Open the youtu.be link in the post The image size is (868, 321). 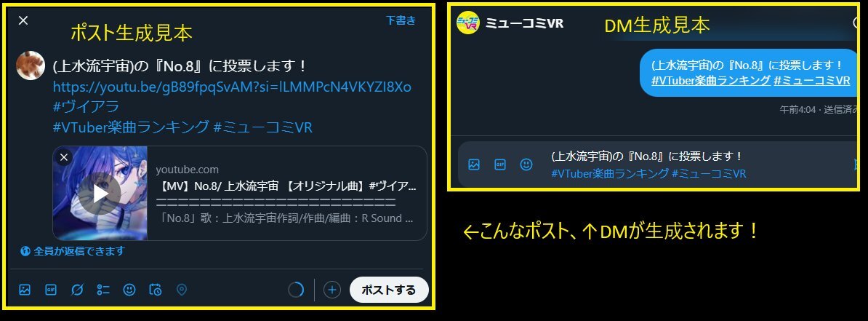tap(232, 87)
